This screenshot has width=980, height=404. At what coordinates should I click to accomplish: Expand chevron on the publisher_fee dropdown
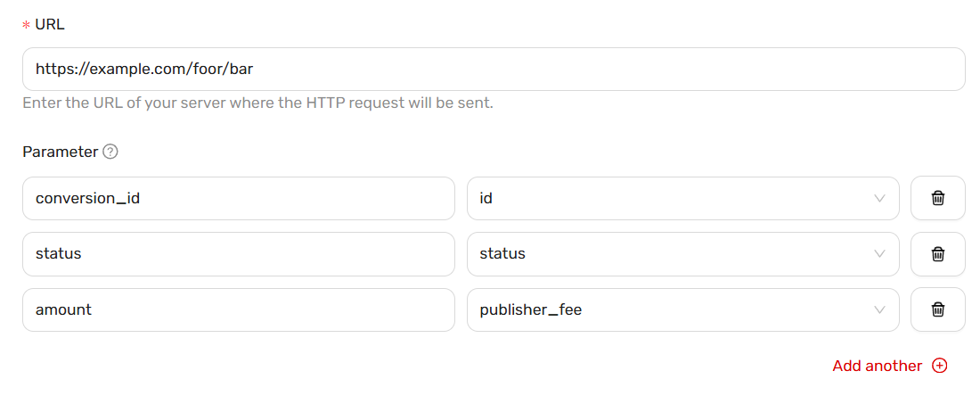click(879, 309)
